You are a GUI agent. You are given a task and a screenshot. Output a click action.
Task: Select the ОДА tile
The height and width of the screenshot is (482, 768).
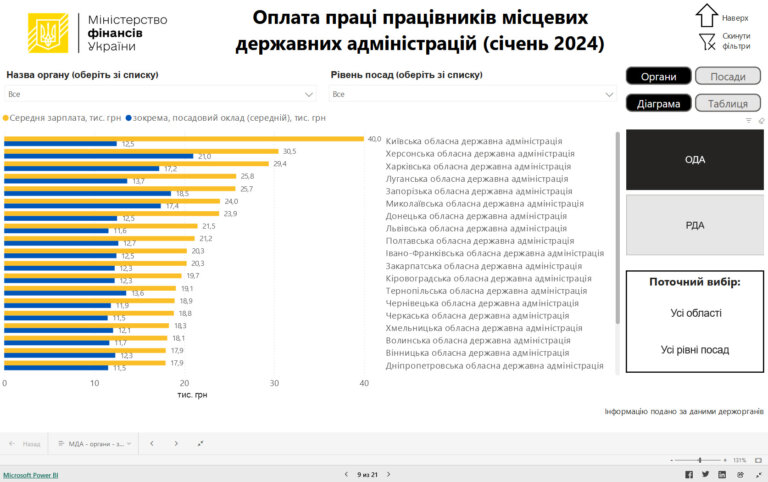coord(695,160)
